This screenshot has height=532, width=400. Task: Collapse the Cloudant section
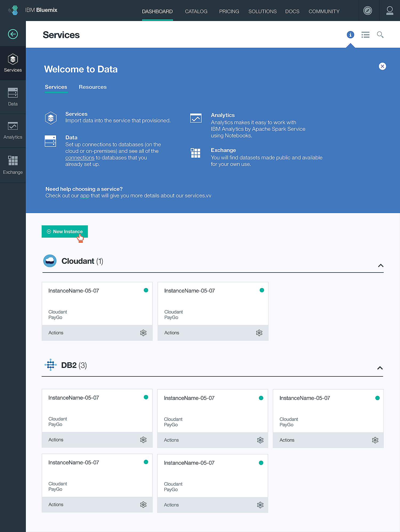coord(381,266)
